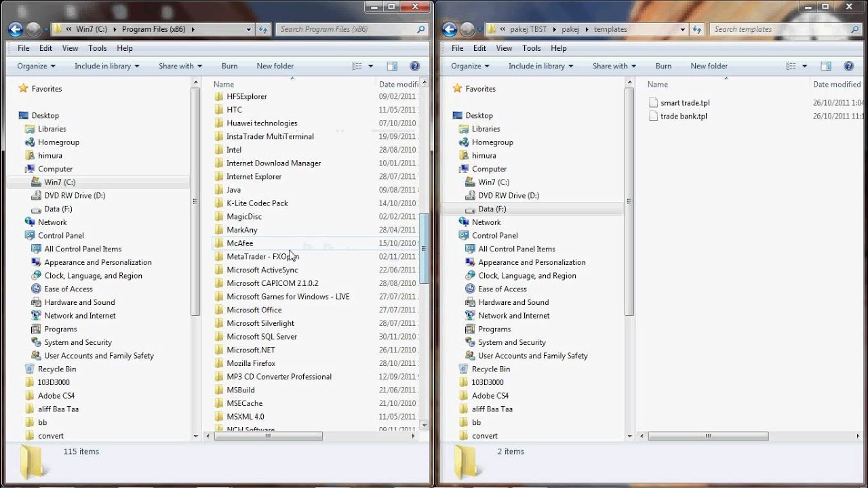Select smart trade.tpl file icon
The height and width of the screenshot is (488, 868).
654,103
